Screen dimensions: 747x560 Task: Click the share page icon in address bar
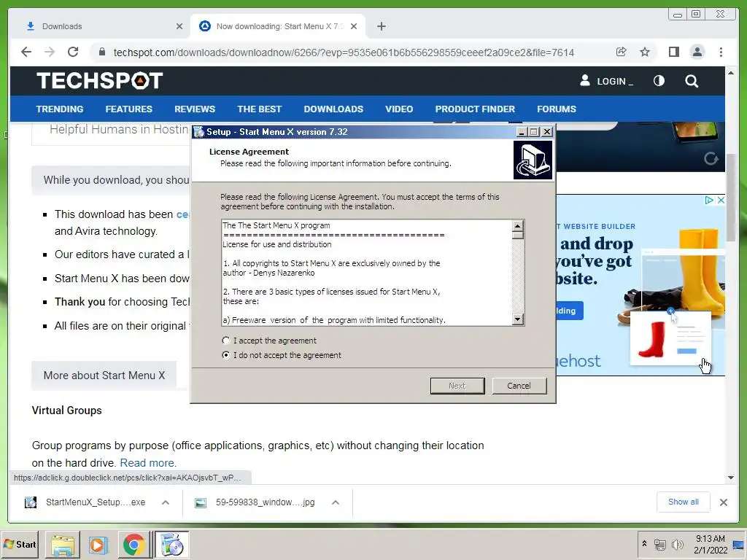[x=622, y=52]
